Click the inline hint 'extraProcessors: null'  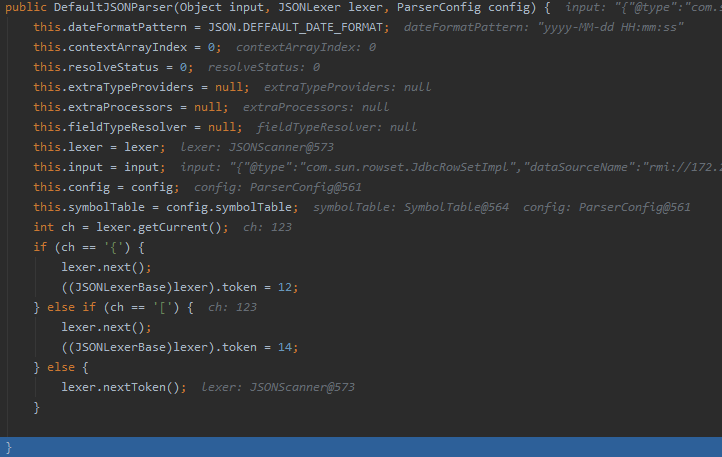point(316,107)
